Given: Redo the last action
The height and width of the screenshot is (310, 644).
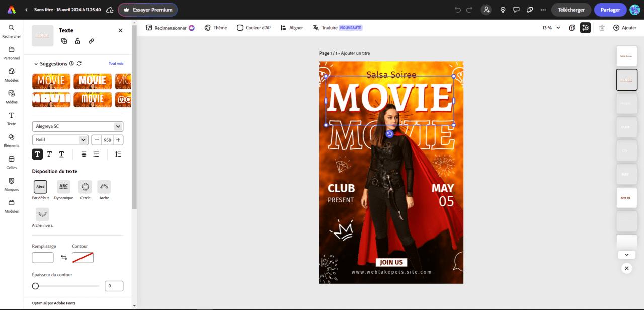Looking at the screenshot, I should [x=469, y=10].
